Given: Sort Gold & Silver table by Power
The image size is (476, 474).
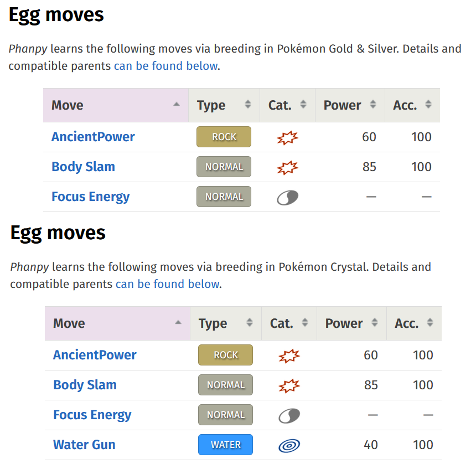Looking at the screenshot, I should click(x=349, y=105).
